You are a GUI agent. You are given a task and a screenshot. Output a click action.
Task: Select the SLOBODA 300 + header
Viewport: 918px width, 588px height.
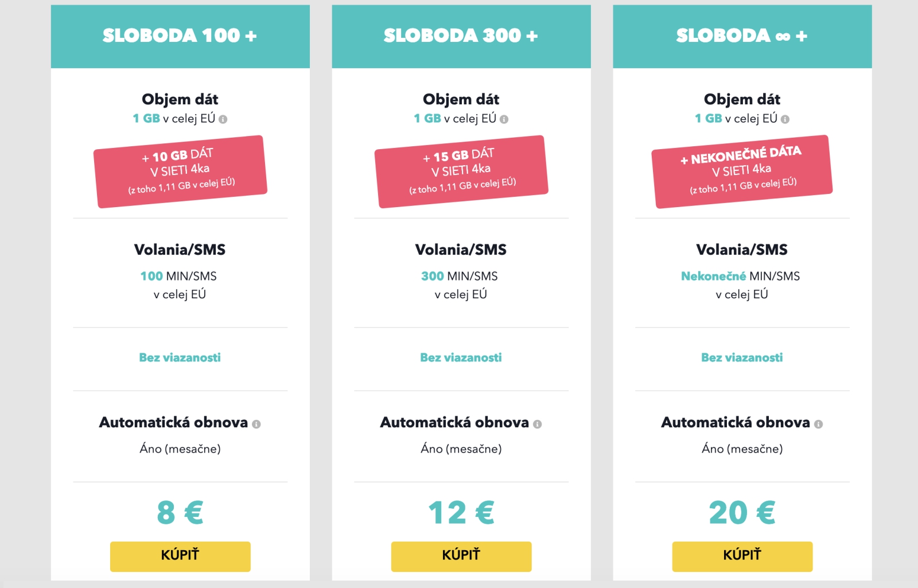point(461,36)
